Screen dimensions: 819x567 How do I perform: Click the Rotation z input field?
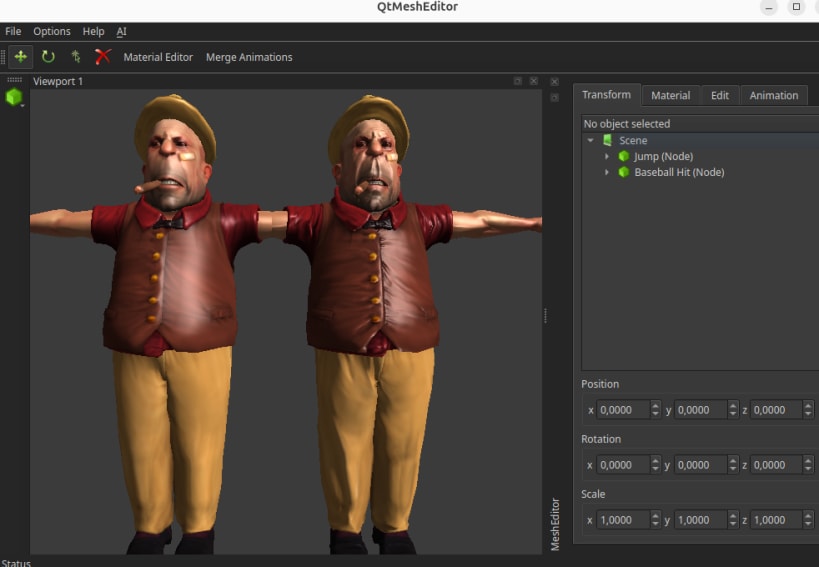(777, 465)
